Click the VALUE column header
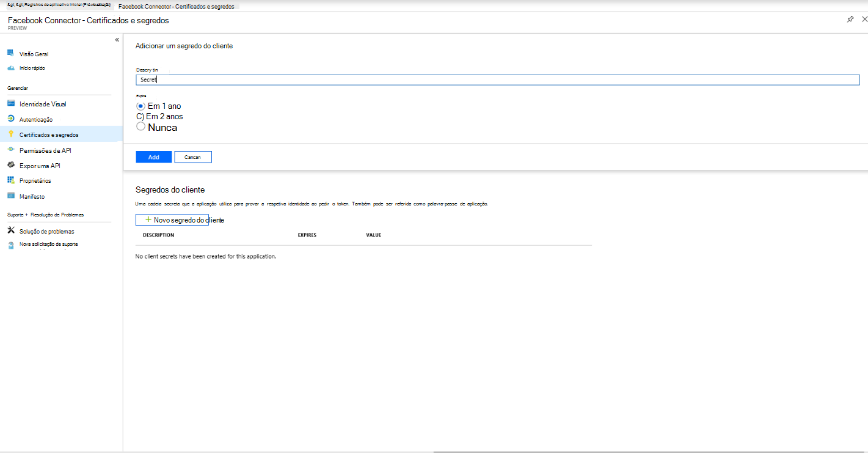 point(374,235)
